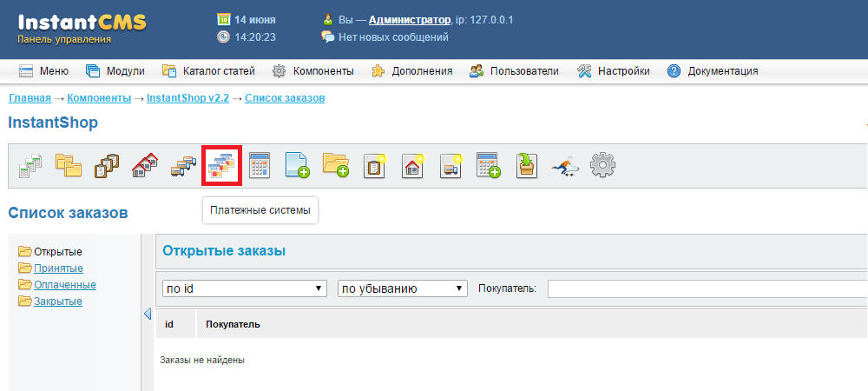Screen dimensions: 868x391
Task: Navigate to Главная breadcrumb link
Action: tap(30, 98)
